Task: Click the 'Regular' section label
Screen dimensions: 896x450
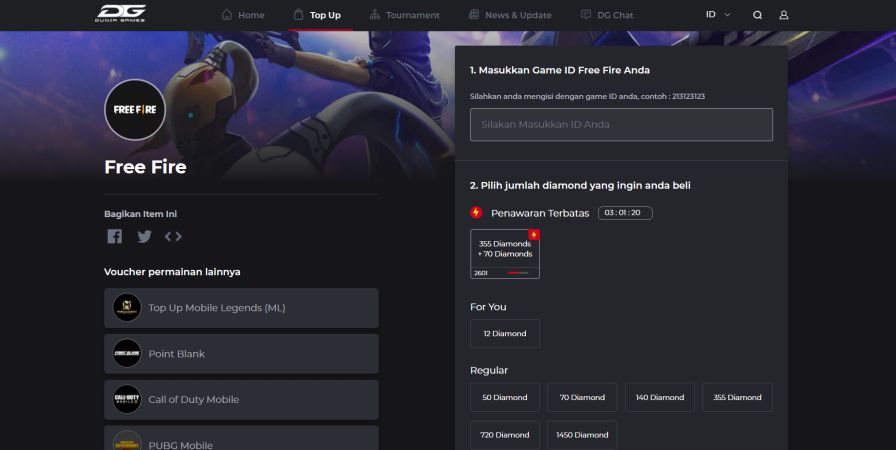Action: (489, 371)
